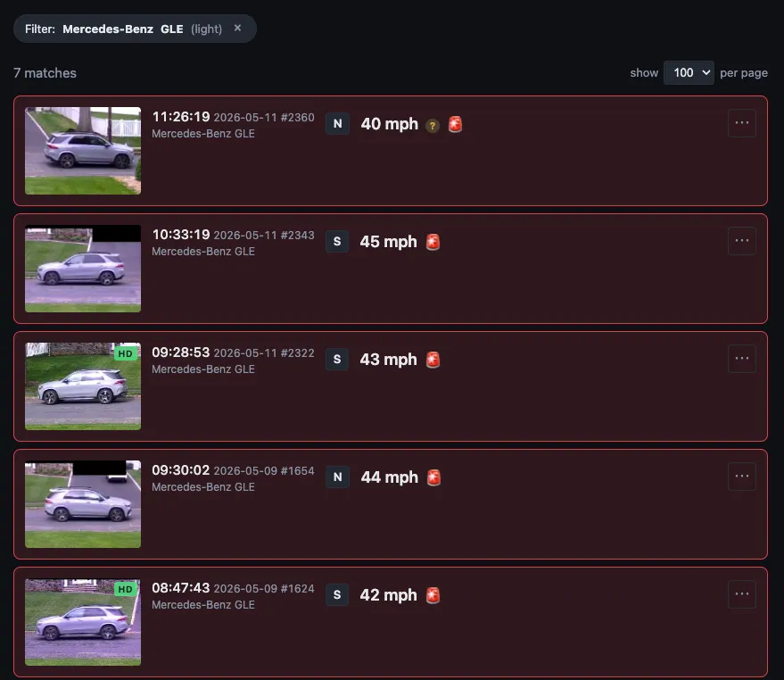
Task: Click the 2026-05-11 #2360 event ID
Action: (264, 118)
